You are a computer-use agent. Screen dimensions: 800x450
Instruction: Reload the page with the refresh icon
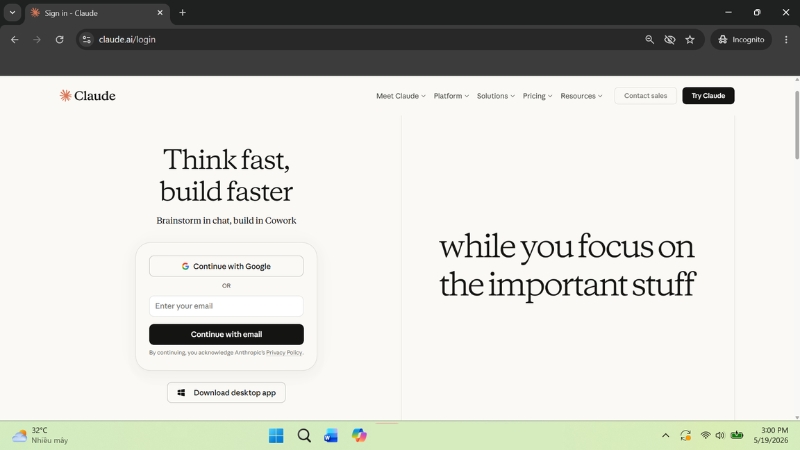click(x=59, y=39)
